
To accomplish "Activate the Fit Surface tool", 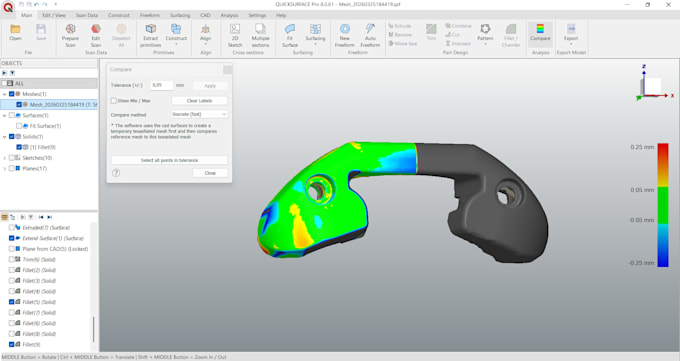I will (x=290, y=35).
